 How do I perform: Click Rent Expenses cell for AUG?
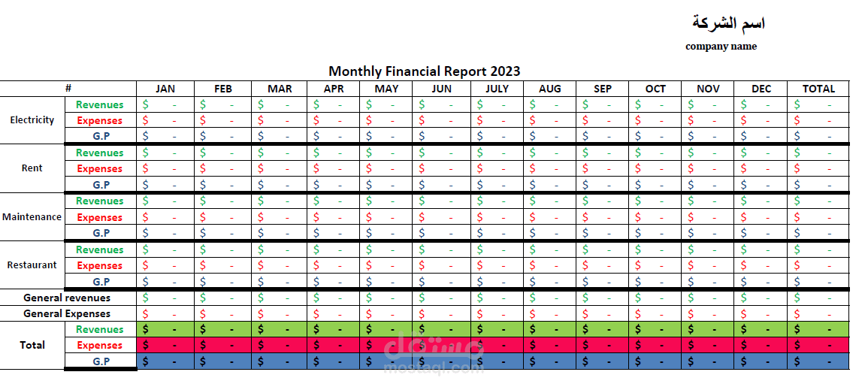(x=549, y=169)
